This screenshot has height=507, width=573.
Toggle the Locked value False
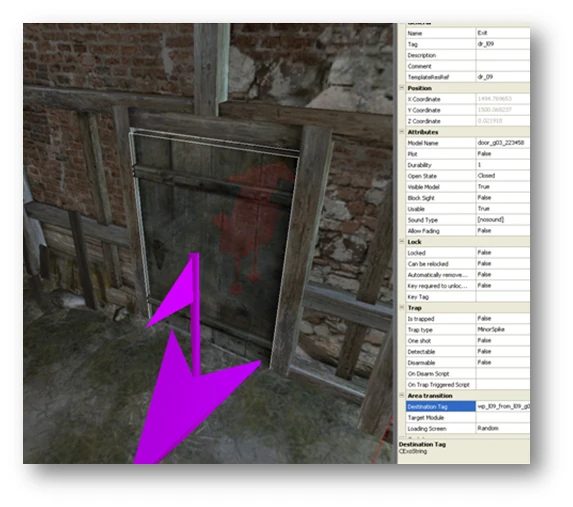coord(503,253)
